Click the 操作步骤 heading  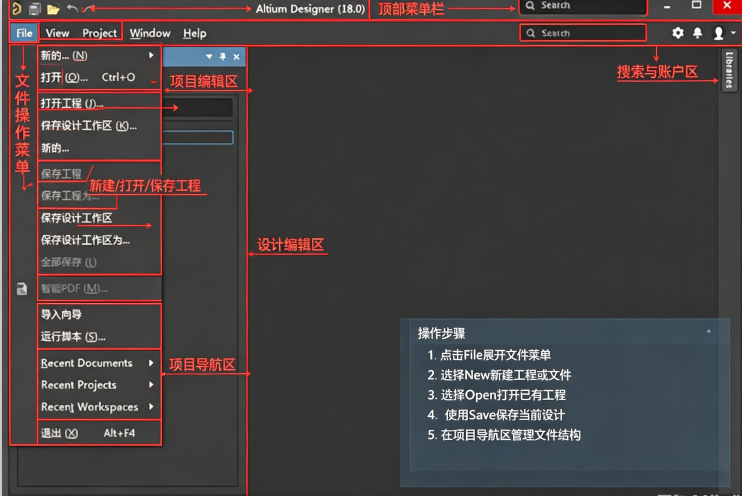[x=441, y=333]
